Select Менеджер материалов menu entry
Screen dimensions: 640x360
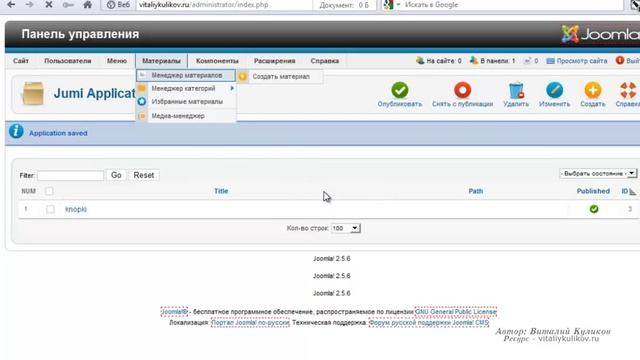tap(186, 76)
